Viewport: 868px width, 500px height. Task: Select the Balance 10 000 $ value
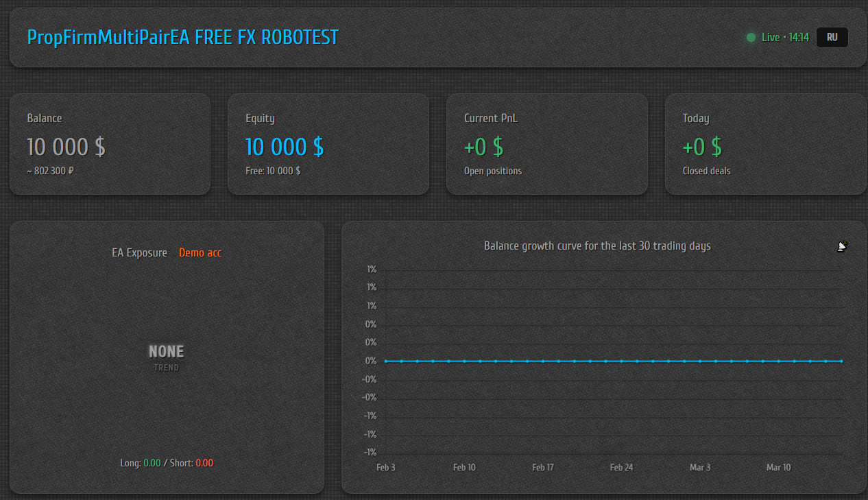[66, 147]
